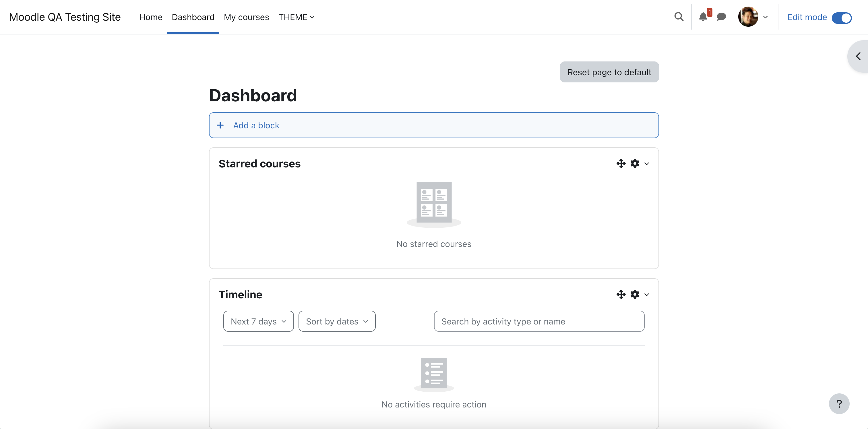
Task: Click move icon on Timeline block
Action: (621, 295)
